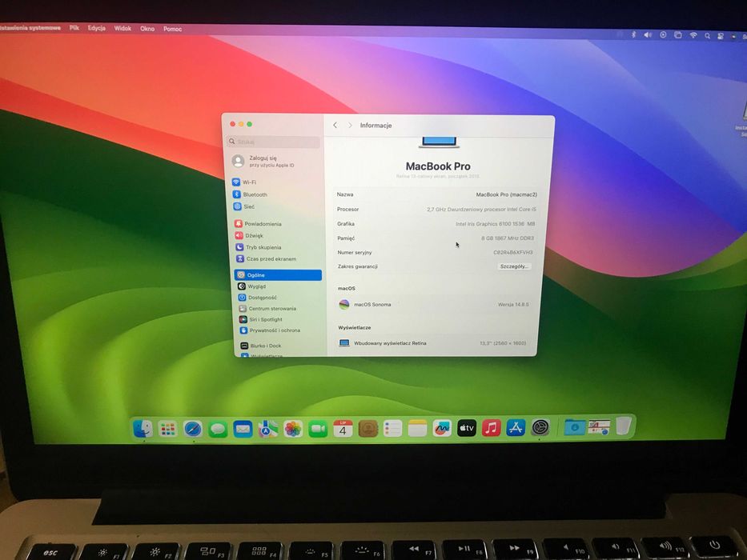Launch Freeform from the Dock
Viewport: 747px width, 560px height.
point(442,428)
